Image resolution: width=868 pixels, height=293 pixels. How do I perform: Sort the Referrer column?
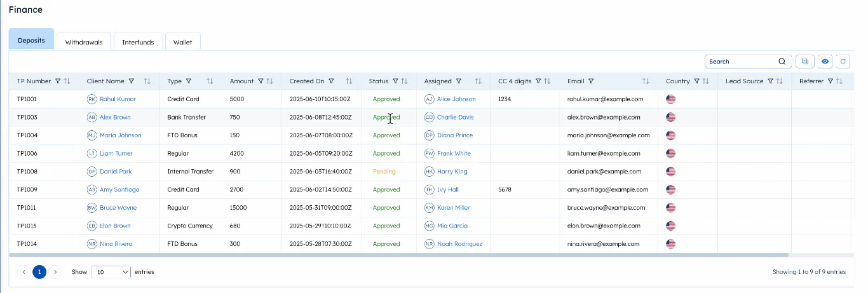coord(839,81)
